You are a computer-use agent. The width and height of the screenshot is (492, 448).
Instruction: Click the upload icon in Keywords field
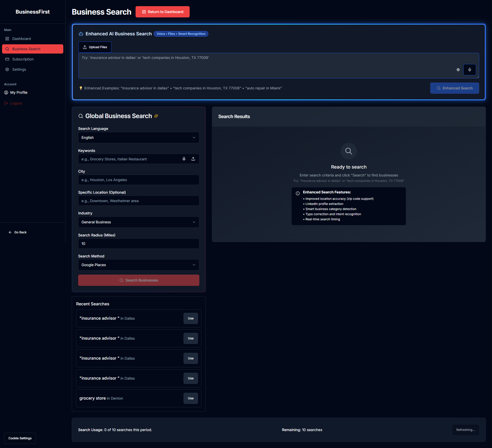[x=193, y=159]
